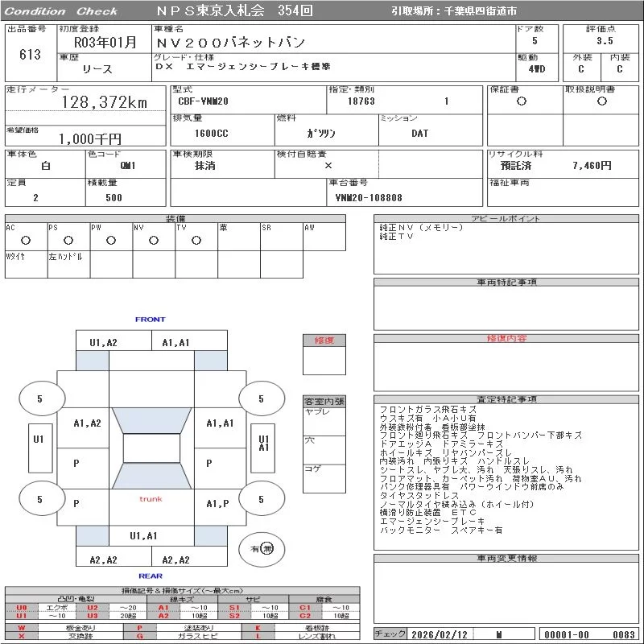644x644 pixels.
Task: Select the model name NV200バネットバン
Action: 230,43
